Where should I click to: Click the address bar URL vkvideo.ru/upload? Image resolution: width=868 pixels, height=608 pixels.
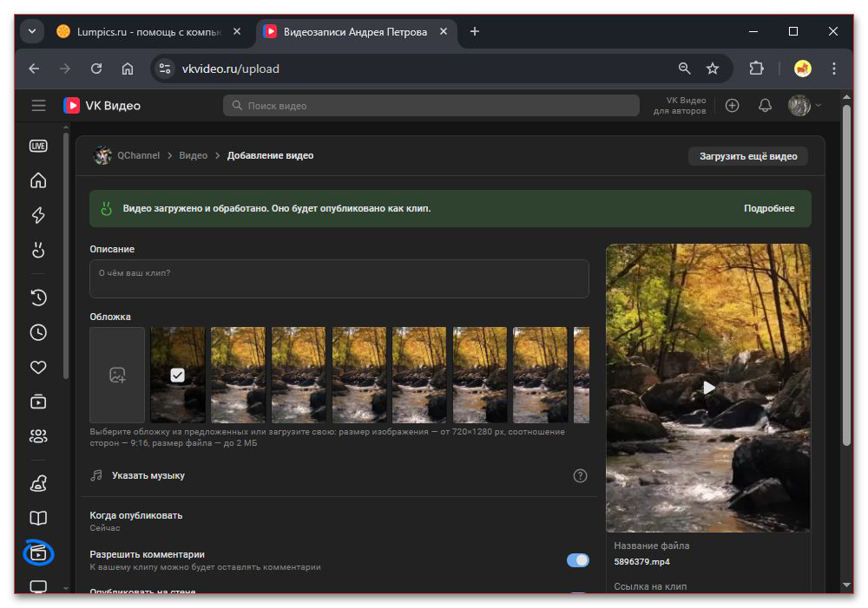pyautogui.click(x=231, y=69)
